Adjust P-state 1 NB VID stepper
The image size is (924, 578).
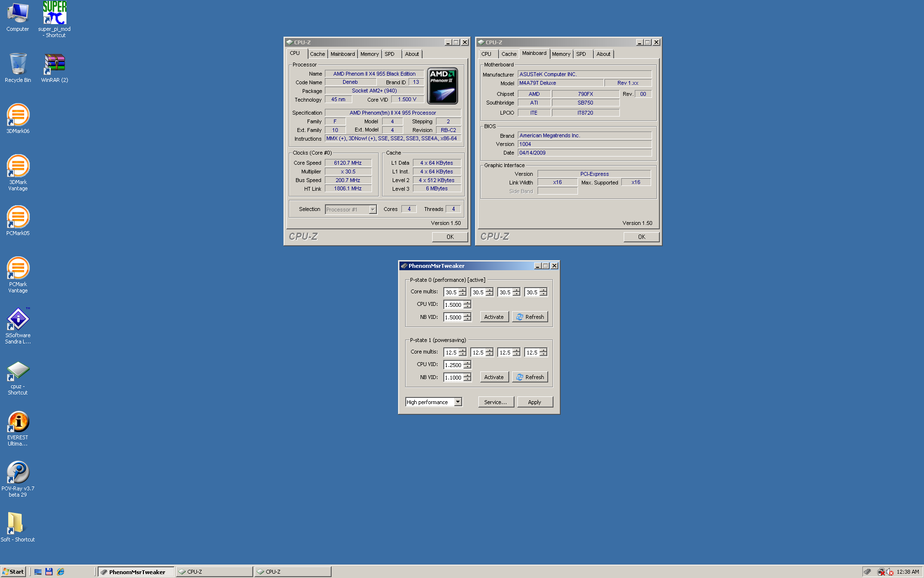(467, 377)
